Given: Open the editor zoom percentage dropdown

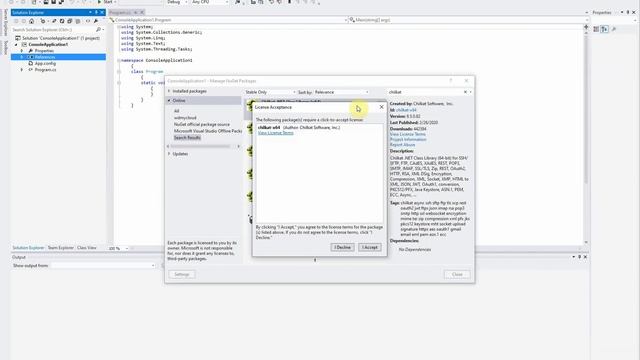Looking at the screenshot, I should 118,248.
